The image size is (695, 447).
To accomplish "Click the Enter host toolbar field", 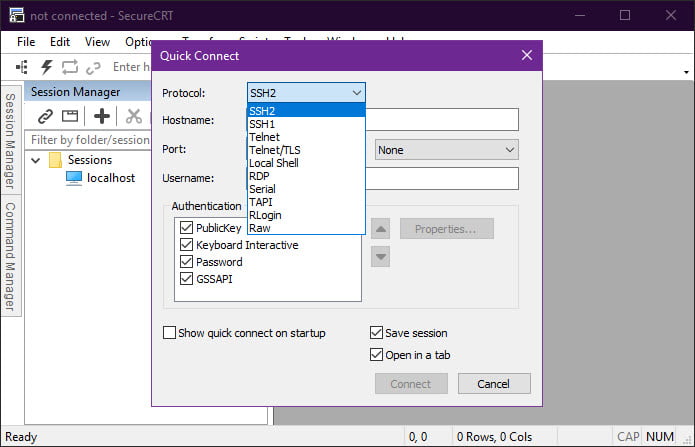I will [x=131, y=67].
